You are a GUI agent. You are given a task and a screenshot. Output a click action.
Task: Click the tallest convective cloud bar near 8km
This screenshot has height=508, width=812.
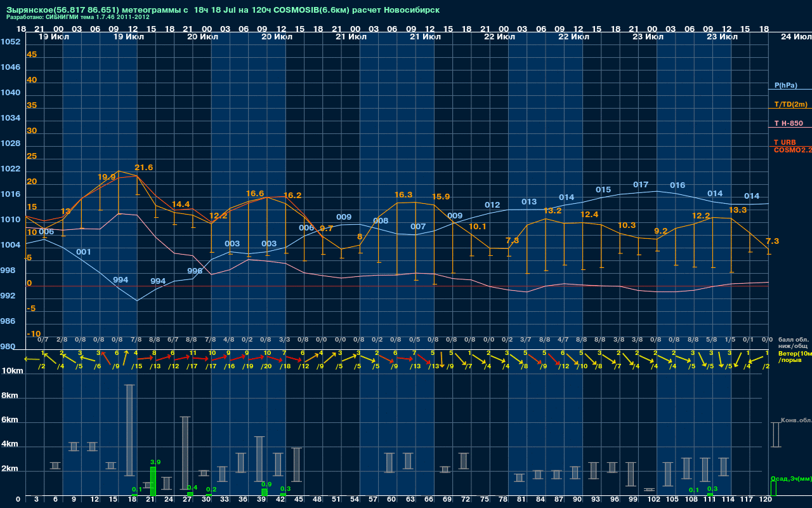pos(129,430)
